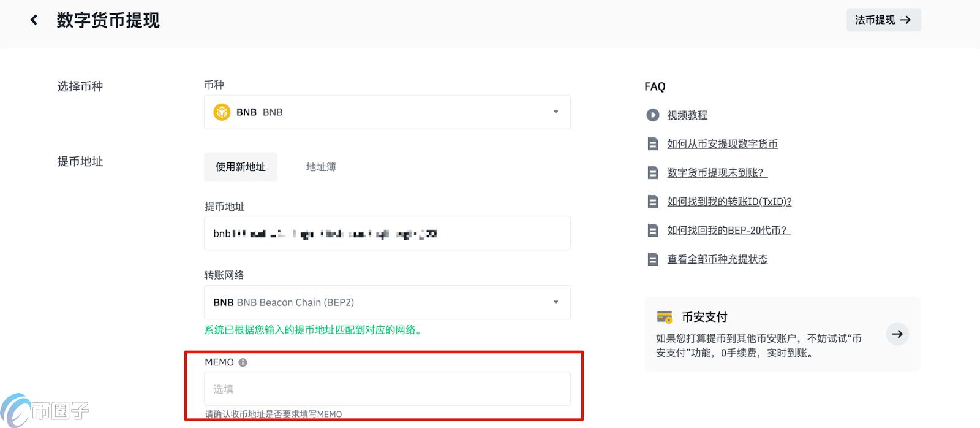Expand the 转账网络 BEP2 dropdown
Image resolution: width=980 pixels, height=428 pixels.
pos(387,302)
